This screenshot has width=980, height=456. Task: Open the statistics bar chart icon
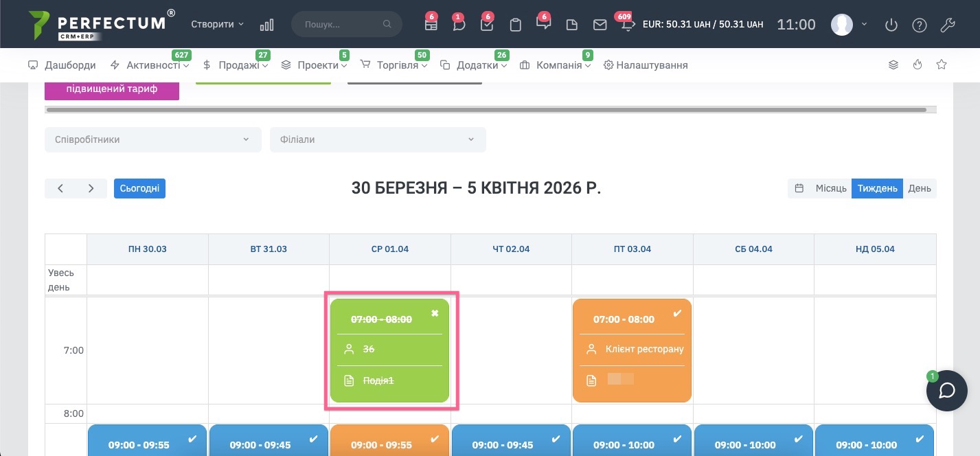pyautogui.click(x=266, y=25)
